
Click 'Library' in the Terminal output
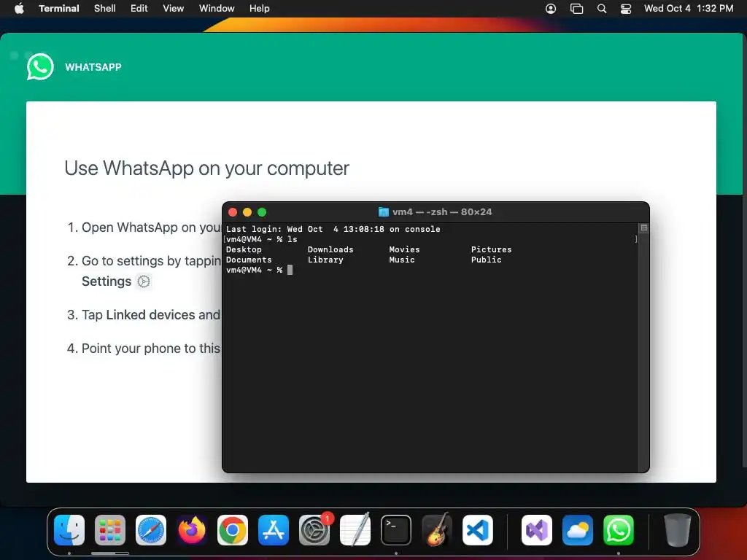pos(325,260)
